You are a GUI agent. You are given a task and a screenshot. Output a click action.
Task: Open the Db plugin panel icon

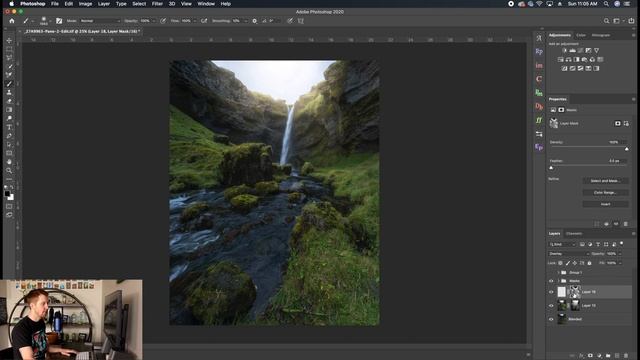click(x=539, y=107)
